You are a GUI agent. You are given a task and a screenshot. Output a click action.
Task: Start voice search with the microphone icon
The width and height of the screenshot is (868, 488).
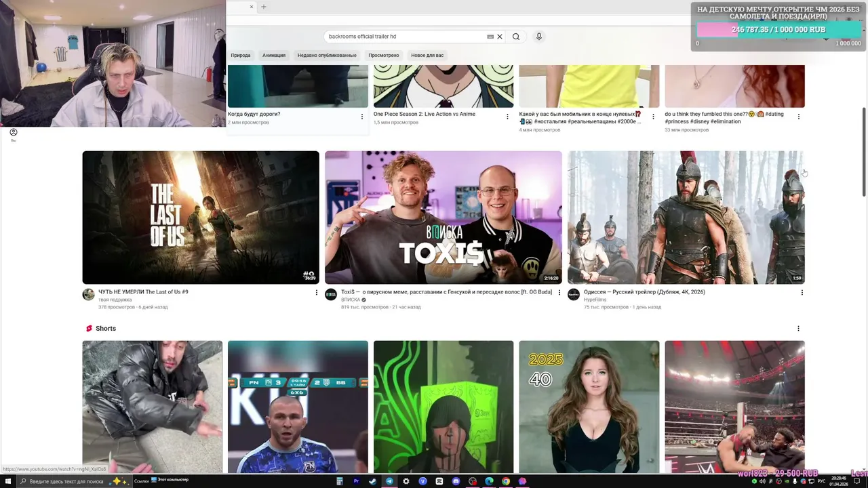click(x=539, y=37)
